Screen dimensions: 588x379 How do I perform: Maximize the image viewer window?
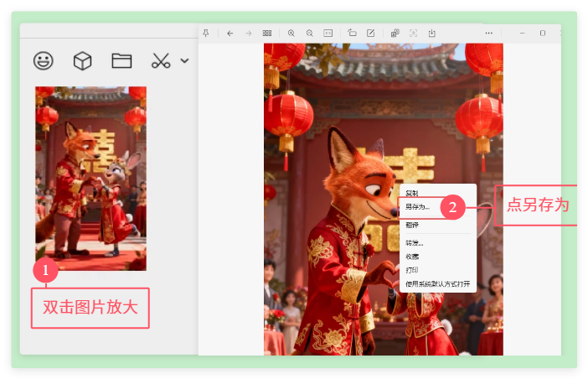(x=542, y=33)
